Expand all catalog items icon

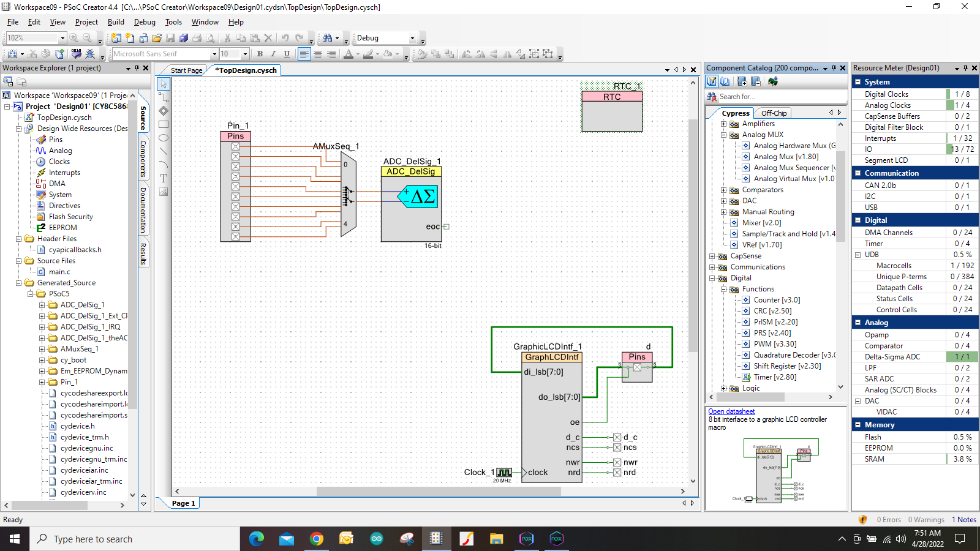pos(742,81)
